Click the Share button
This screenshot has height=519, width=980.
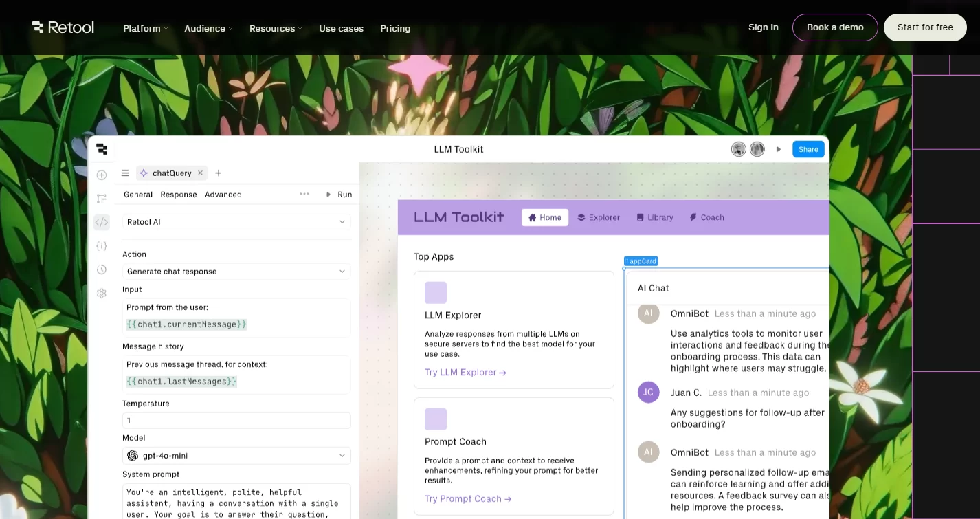[808, 149]
